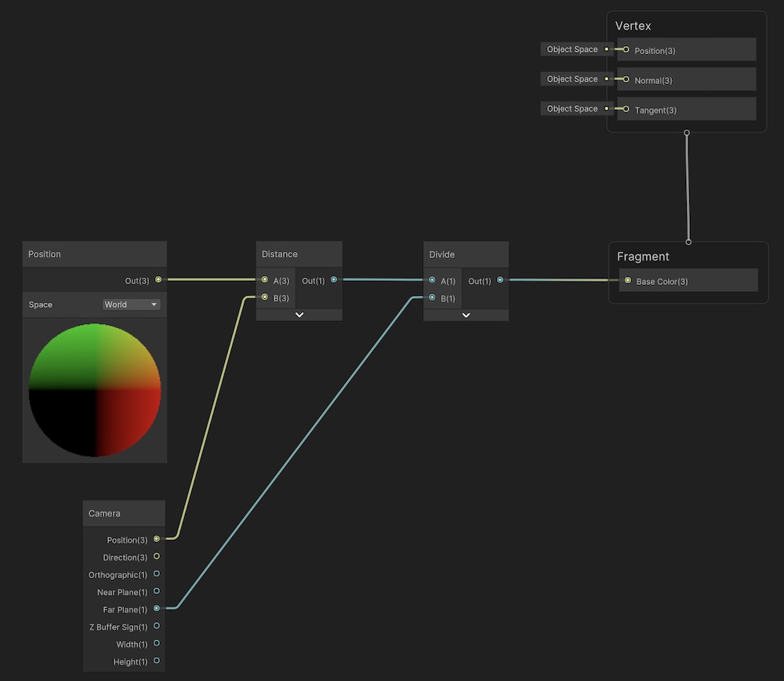Click the Camera Position(3) output port
Image resolution: width=784 pixels, height=681 pixels.
157,539
